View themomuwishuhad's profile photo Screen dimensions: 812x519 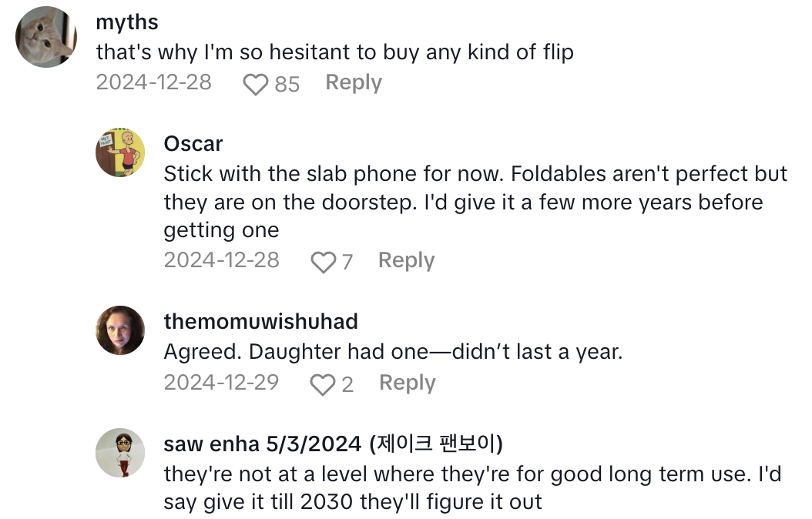pos(120,330)
